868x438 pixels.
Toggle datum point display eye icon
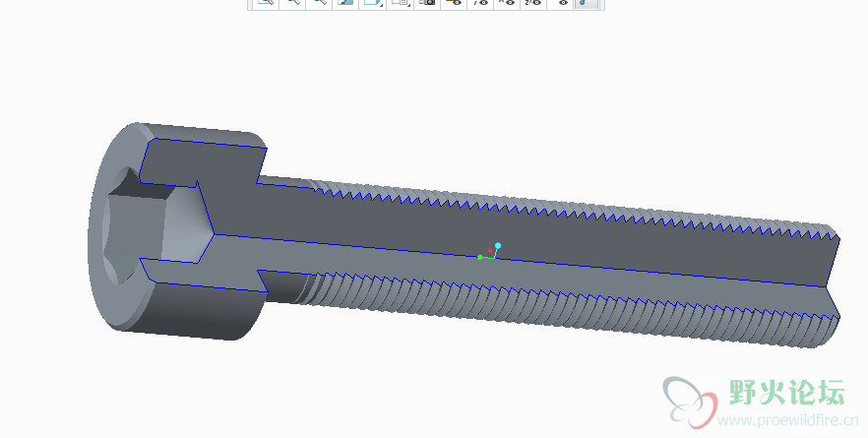[507, 2]
